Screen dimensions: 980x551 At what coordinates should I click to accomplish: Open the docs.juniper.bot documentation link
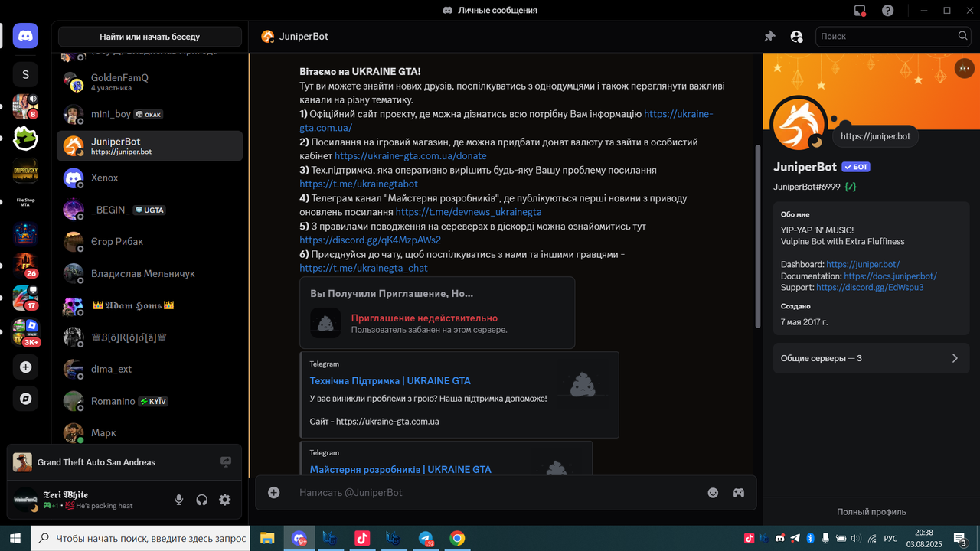point(890,275)
